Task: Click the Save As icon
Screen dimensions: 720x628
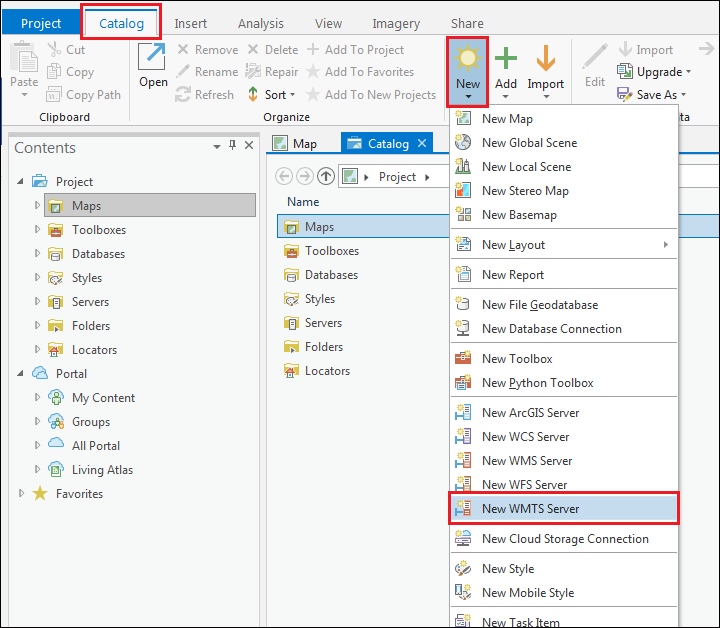Action: tap(624, 95)
